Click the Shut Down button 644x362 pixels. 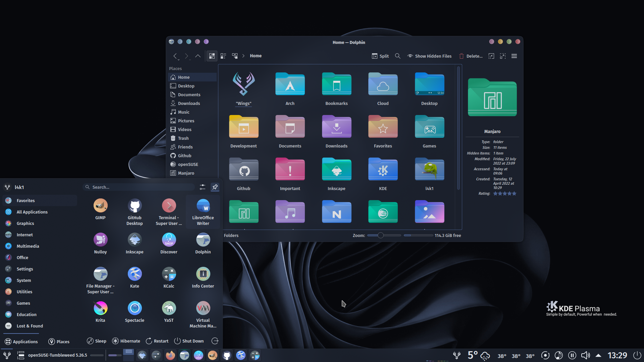click(189, 341)
